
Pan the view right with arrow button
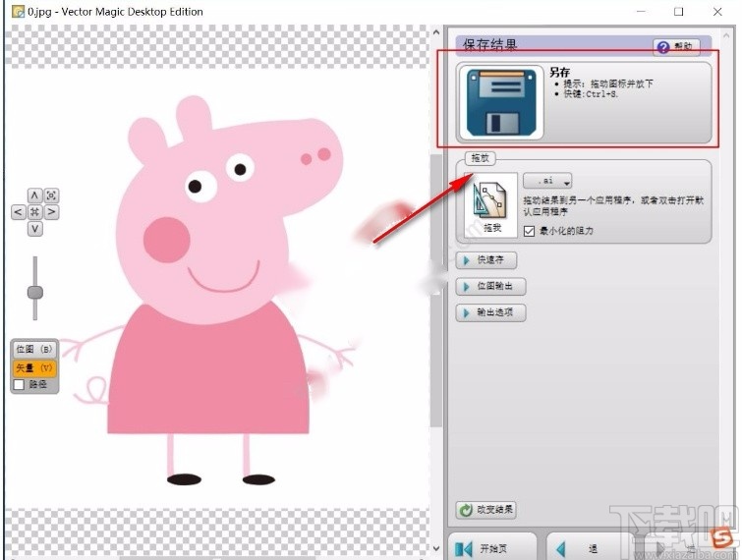pos(51,212)
